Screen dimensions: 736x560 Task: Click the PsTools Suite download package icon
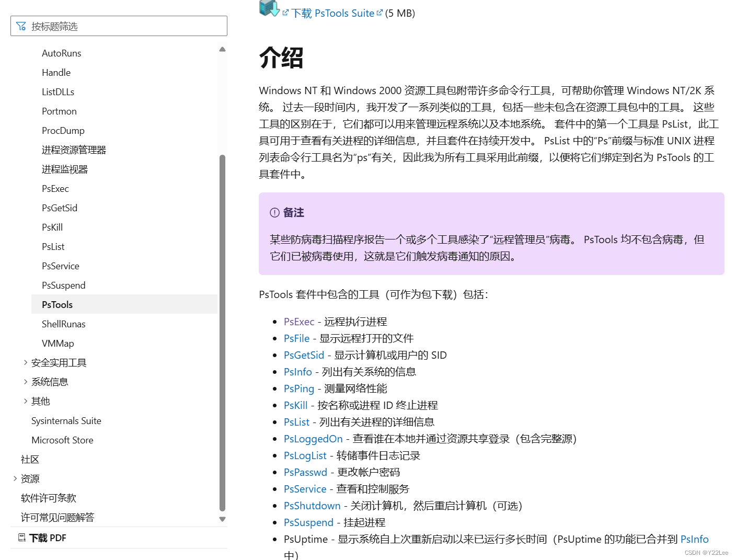tap(269, 8)
